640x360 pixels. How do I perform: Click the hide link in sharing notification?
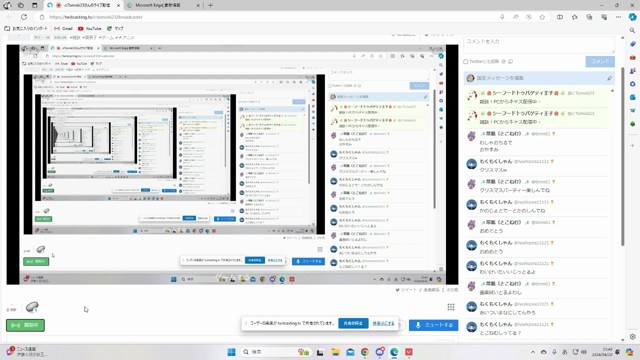coord(383,323)
